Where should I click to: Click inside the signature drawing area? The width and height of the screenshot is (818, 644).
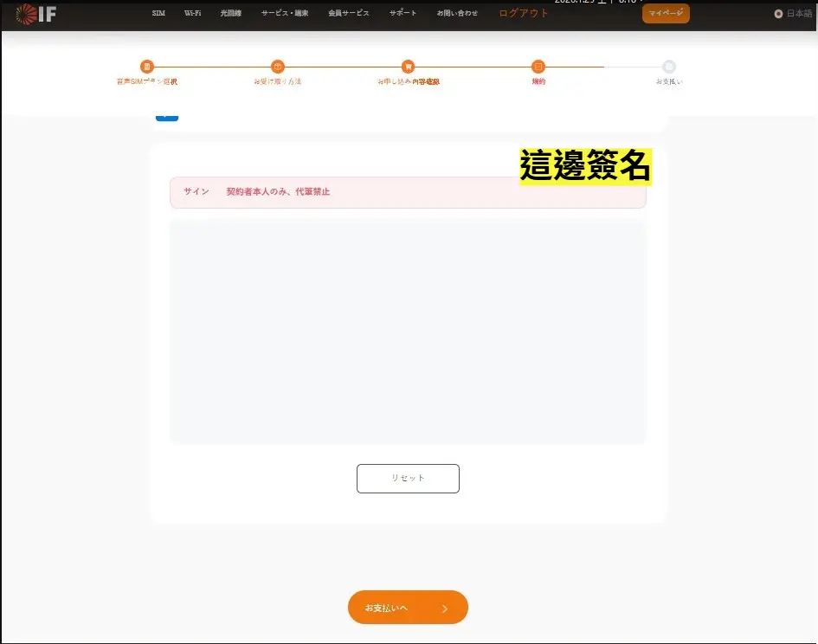(x=408, y=332)
